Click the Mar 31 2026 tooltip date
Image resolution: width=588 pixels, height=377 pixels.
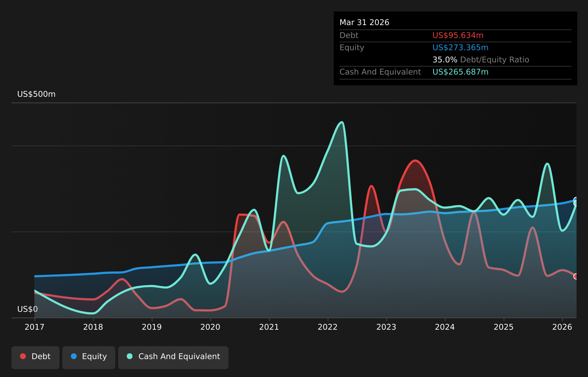(364, 23)
